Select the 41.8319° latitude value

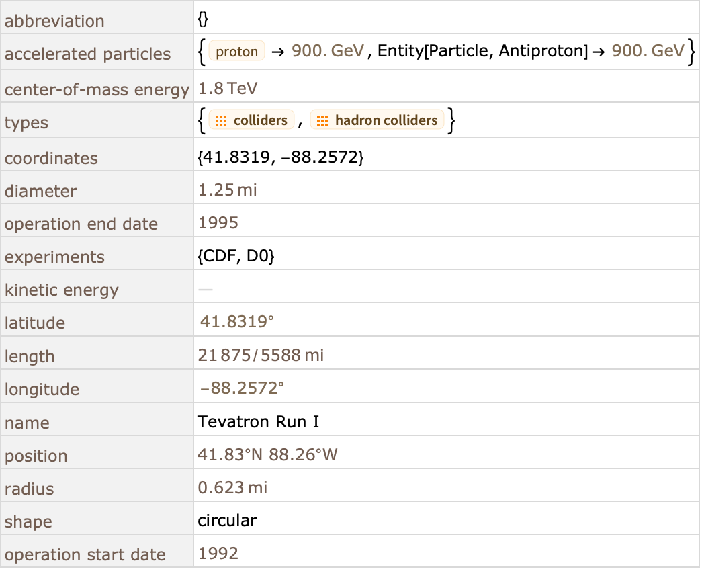point(237,321)
